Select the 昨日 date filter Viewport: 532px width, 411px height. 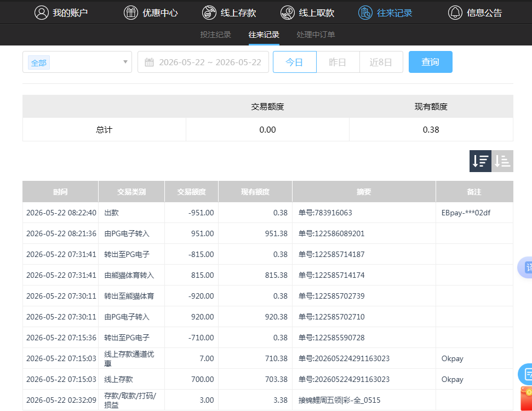point(338,62)
